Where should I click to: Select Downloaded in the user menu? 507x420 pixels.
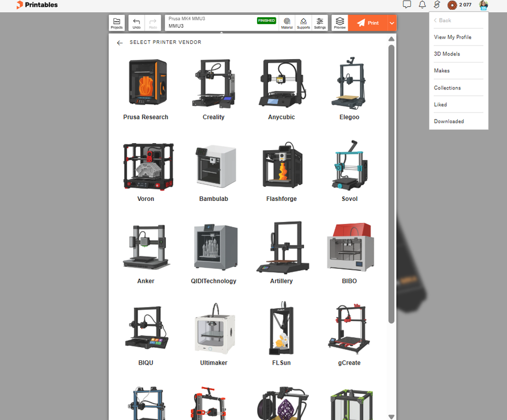click(x=448, y=121)
